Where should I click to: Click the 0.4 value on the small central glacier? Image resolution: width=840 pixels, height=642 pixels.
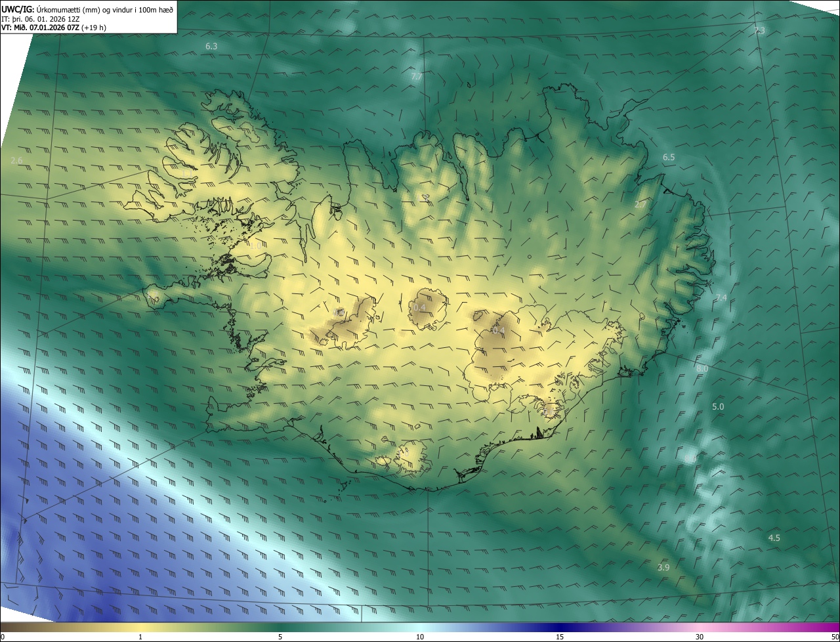(x=420, y=308)
